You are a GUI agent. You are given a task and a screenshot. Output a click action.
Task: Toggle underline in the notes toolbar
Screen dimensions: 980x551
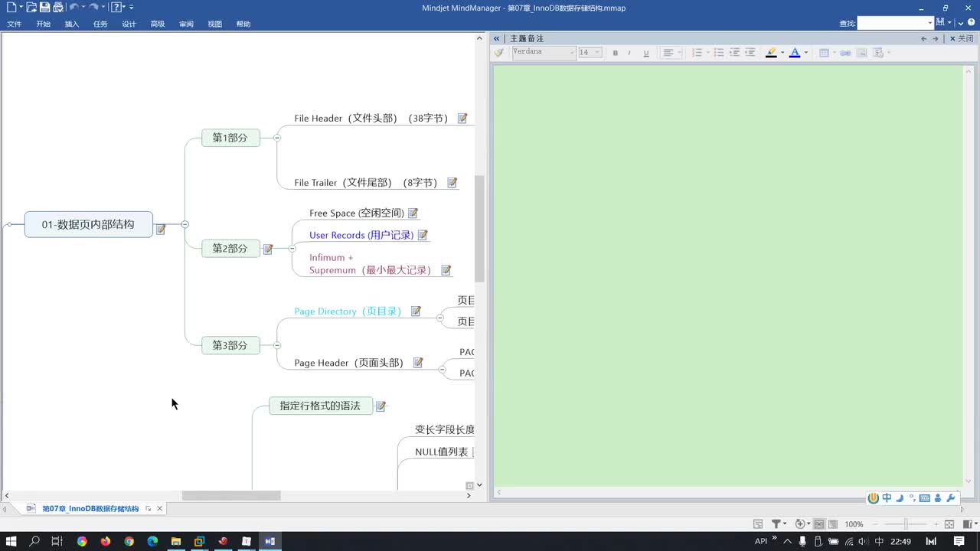645,53
